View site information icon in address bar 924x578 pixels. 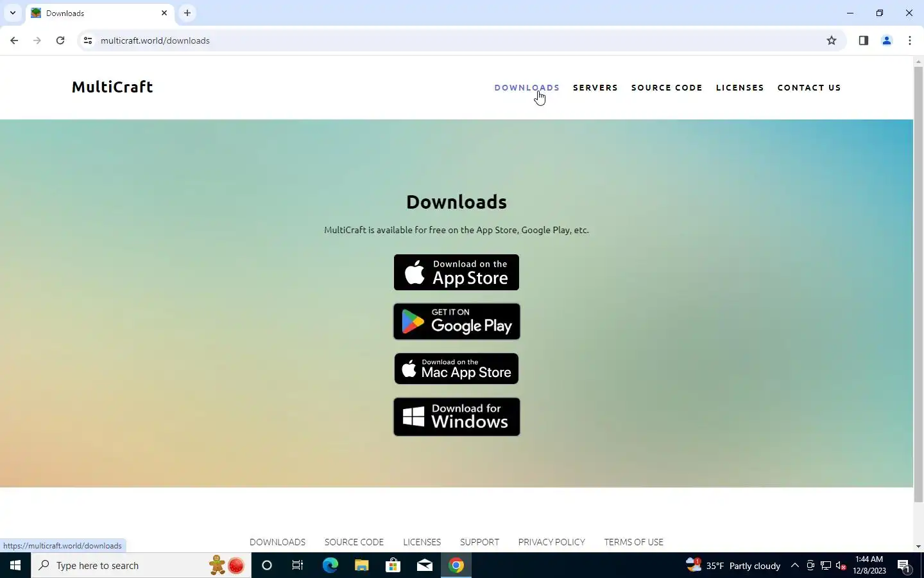click(x=88, y=40)
